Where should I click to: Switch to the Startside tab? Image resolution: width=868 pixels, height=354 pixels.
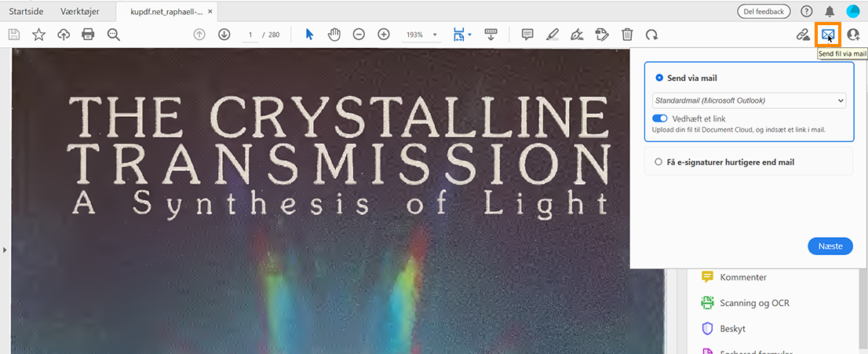[26, 11]
